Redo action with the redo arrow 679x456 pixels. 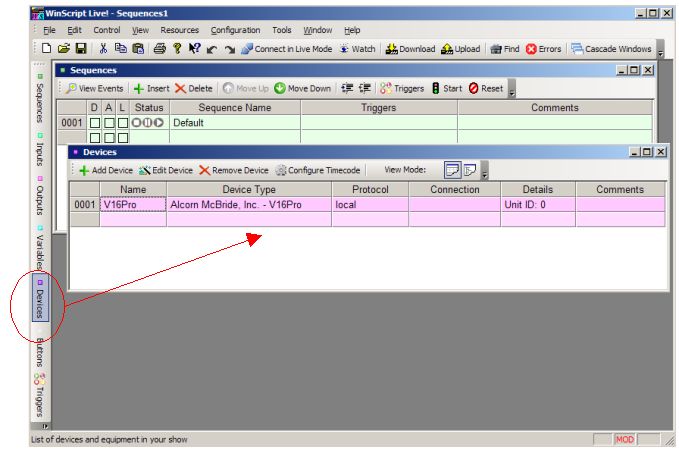(230, 49)
